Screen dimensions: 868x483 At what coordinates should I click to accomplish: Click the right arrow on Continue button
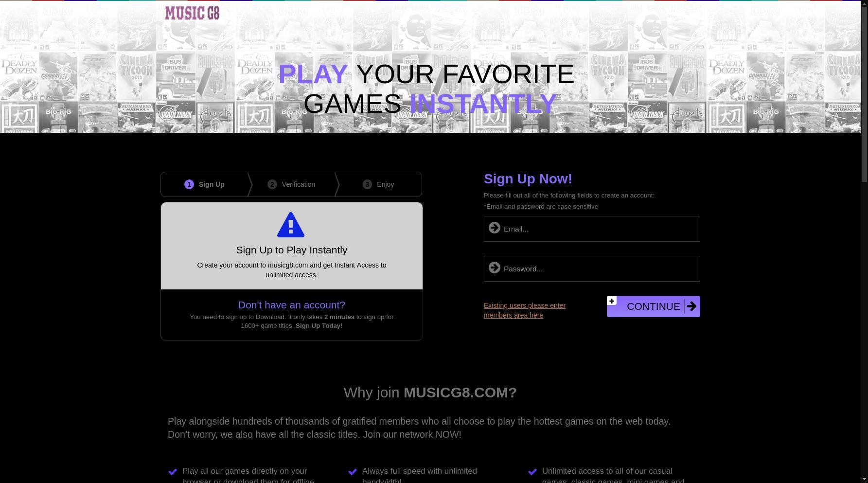point(691,306)
